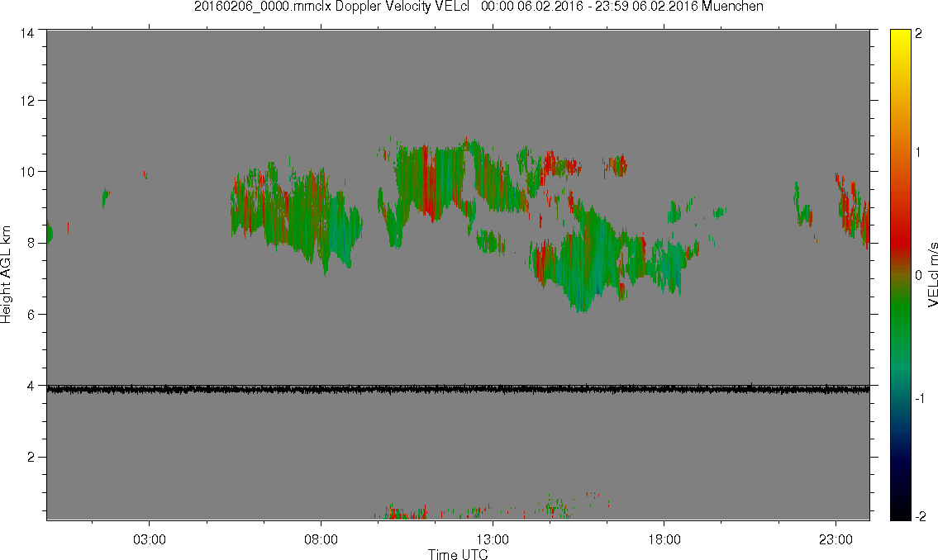Click the yellow top of the colorbar
The height and width of the screenshot is (560, 938).
pyautogui.click(x=900, y=39)
